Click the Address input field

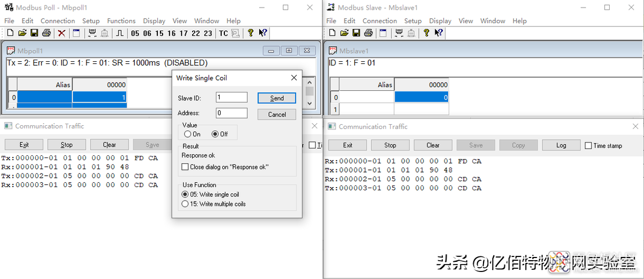[x=232, y=113]
